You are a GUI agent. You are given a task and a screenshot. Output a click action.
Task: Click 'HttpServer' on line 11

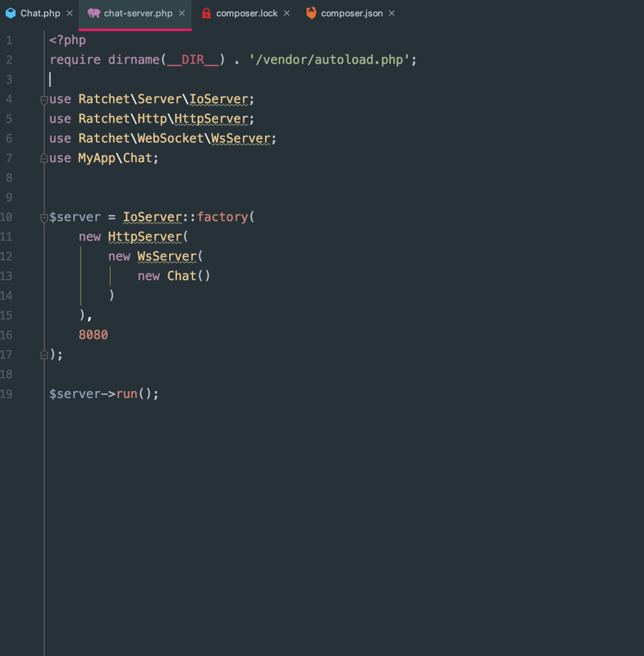[145, 237]
